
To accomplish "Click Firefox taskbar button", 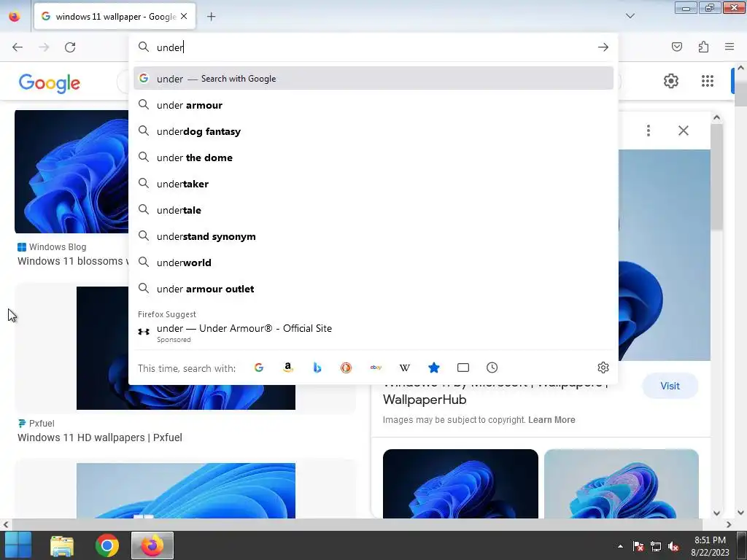I will [152, 545].
